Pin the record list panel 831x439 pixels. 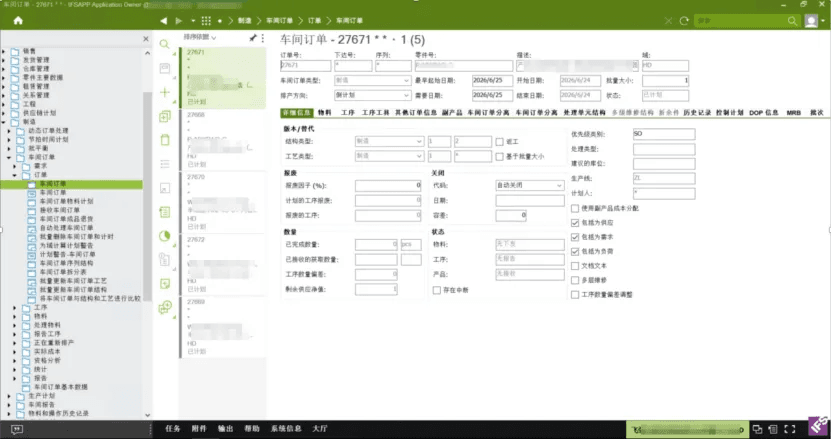click(253, 38)
